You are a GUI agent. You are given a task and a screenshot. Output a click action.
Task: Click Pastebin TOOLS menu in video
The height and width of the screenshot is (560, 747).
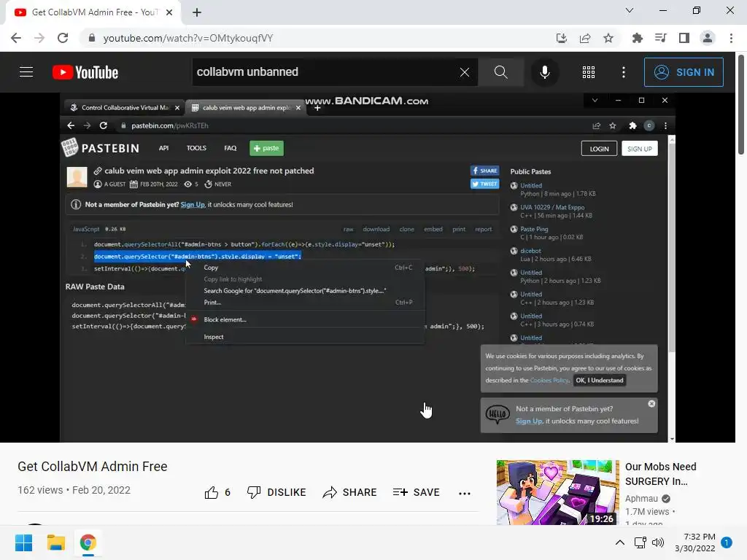(x=196, y=148)
